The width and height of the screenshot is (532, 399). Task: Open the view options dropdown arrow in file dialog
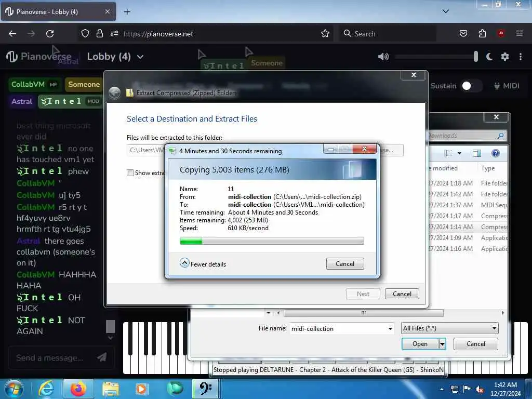click(x=459, y=153)
